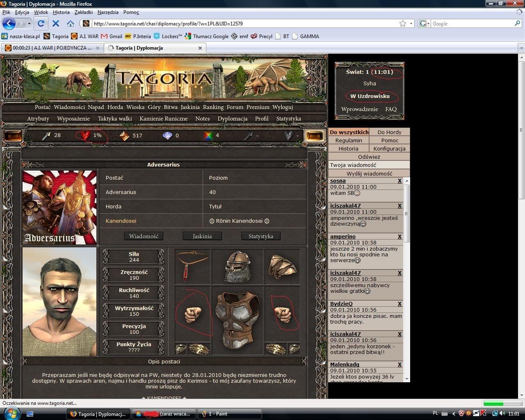Click the shoulder pauldron equipment icon
The width and height of the screenshot is (525, 420).
pyautogui.click(x=282, y=267)
